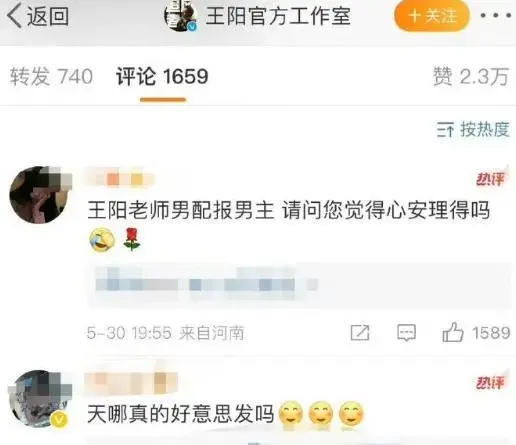The image size is (516, 445).
Task: Click the 热评 badge on first comment
Action: point(491,178)
